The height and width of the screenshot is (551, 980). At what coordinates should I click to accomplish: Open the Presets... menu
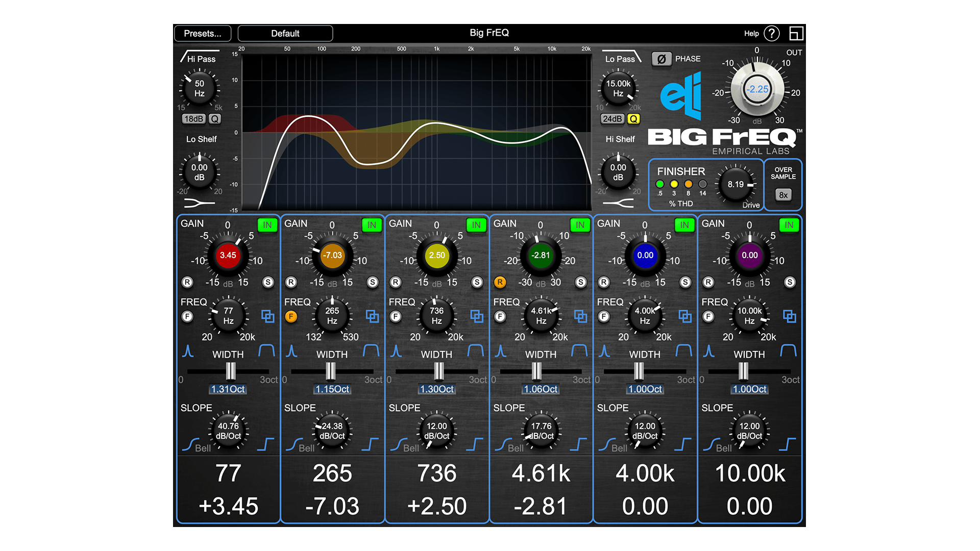point(203,34)
